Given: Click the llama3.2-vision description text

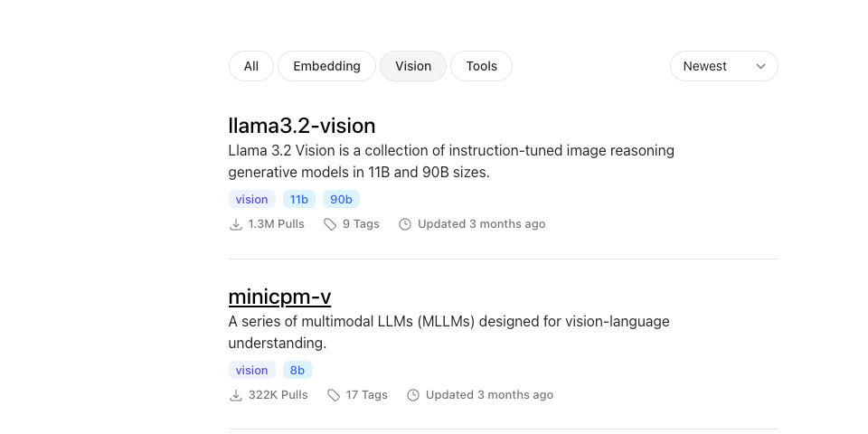Looking at the screenshot, I should click(451, 162).
